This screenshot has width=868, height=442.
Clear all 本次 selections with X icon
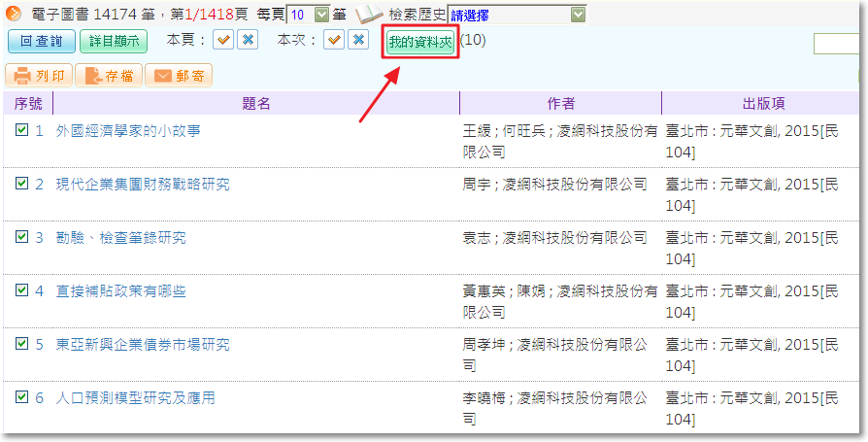tap(358, 40)
